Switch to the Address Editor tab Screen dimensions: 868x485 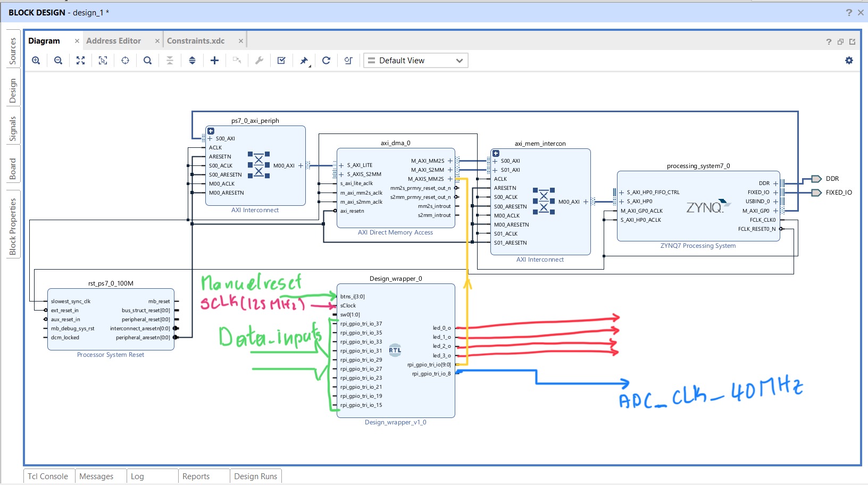(x=113, y=41)
